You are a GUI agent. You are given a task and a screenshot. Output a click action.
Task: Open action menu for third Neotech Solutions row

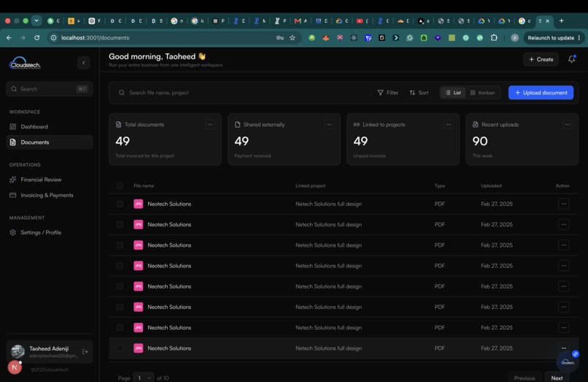[x=564, y=245]
